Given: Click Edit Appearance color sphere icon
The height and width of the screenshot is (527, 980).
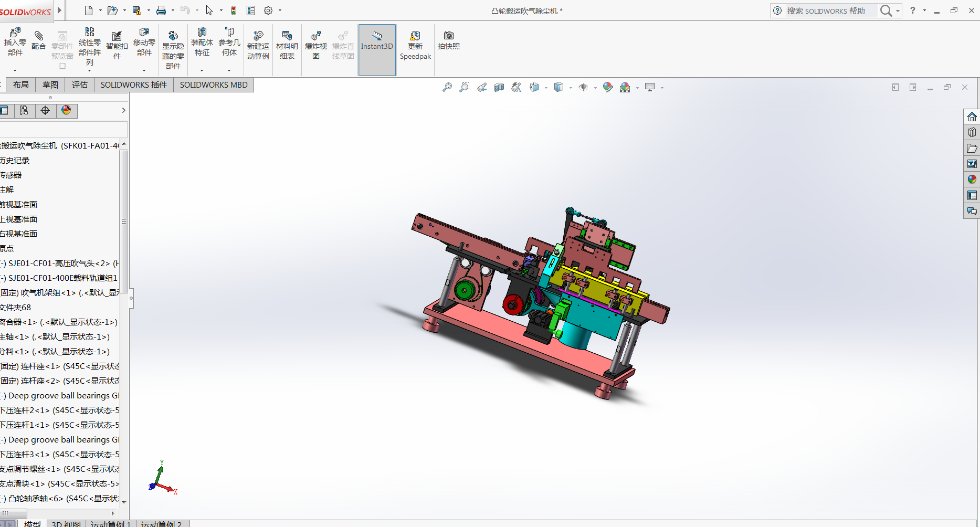Looking at the screenshot, I should pos(608,88).
